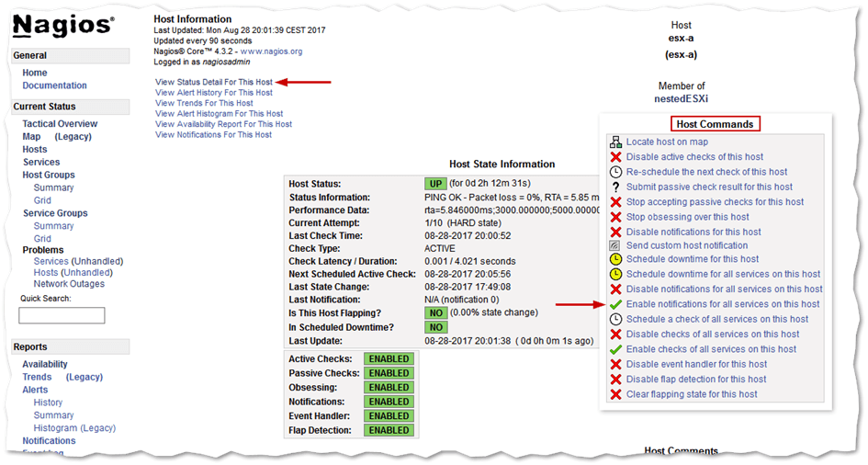Click Locate host on map link
The width and height of the screenshot is (868, 465).
click(x=667, y=142)
